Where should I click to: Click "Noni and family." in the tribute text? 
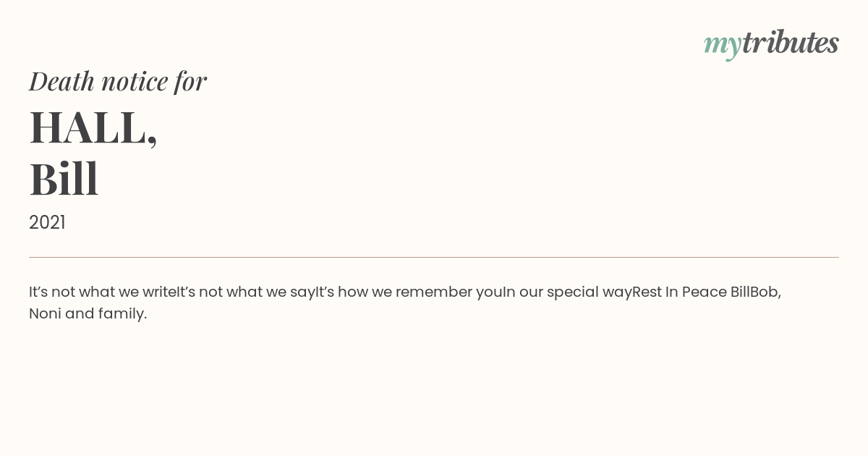tap(88, 313)
